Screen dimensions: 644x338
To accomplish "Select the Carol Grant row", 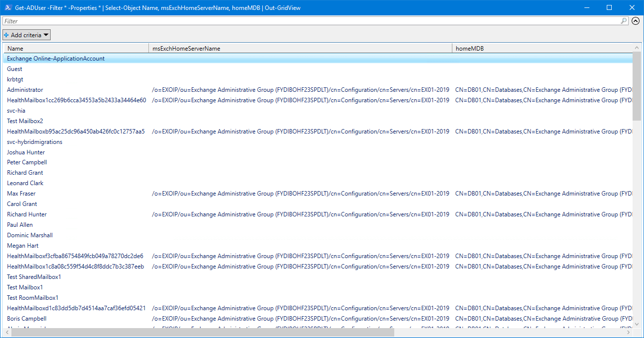I will tap(318, 204).
